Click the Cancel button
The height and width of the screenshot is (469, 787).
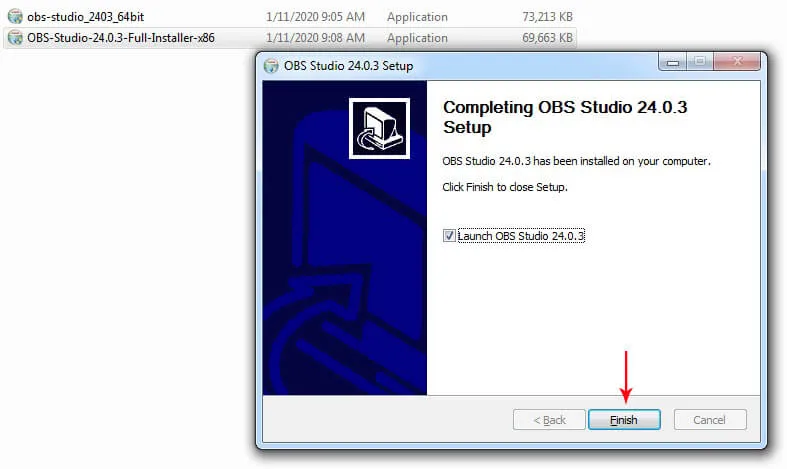(710, 420)
